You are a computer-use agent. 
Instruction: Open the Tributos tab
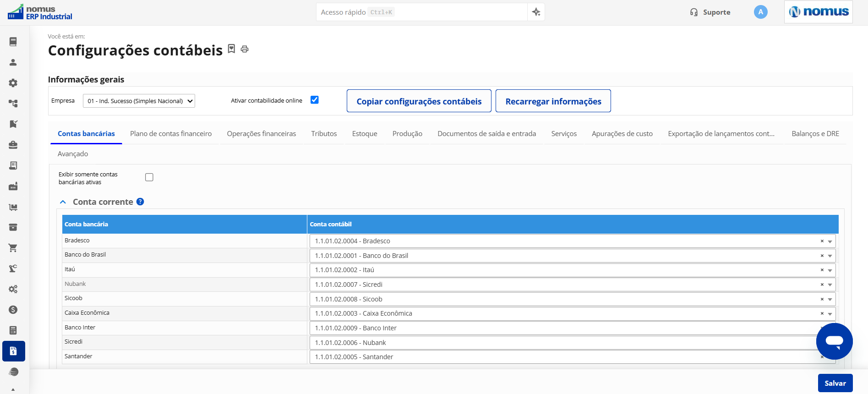(324, 134)
